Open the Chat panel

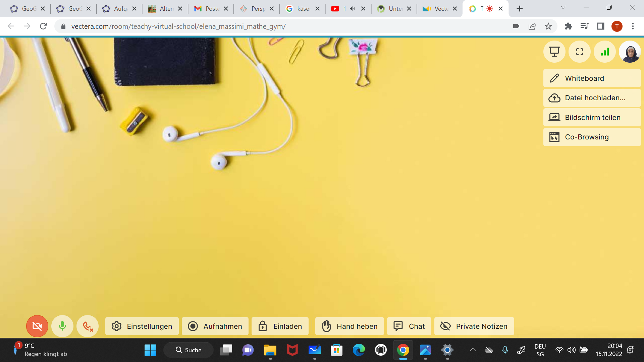pyautogui.click(x=409, y=326)
